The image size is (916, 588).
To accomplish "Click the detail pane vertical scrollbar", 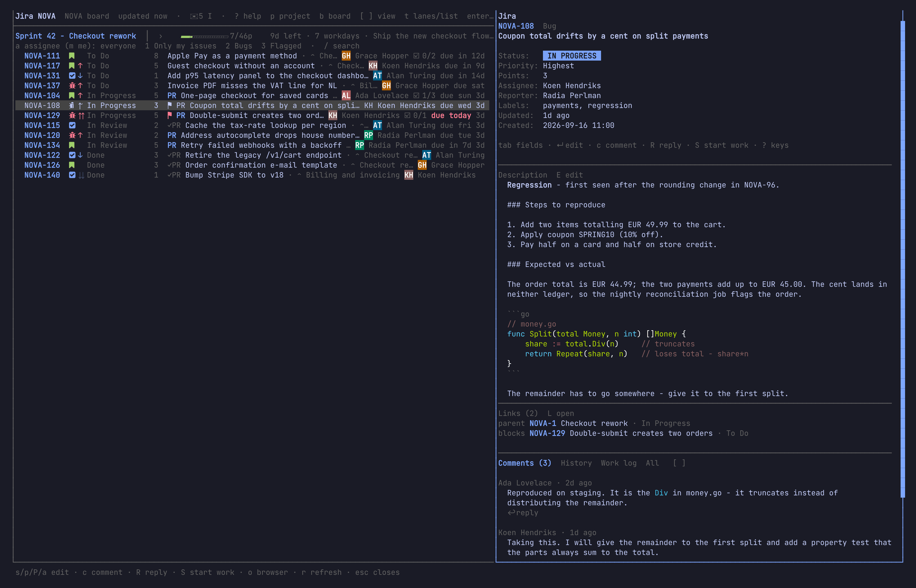I will tap(903, 259).
